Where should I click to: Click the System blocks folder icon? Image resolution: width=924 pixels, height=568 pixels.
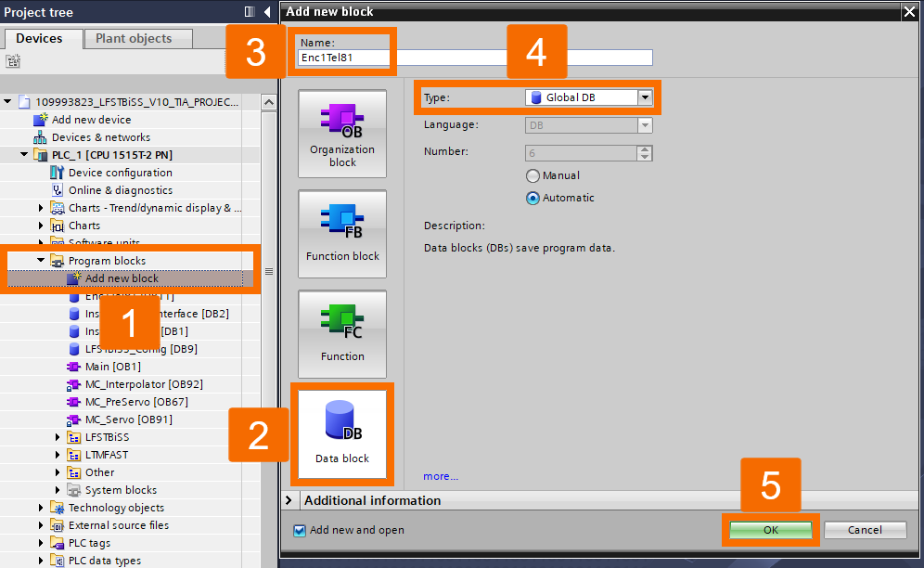(73, 490)
